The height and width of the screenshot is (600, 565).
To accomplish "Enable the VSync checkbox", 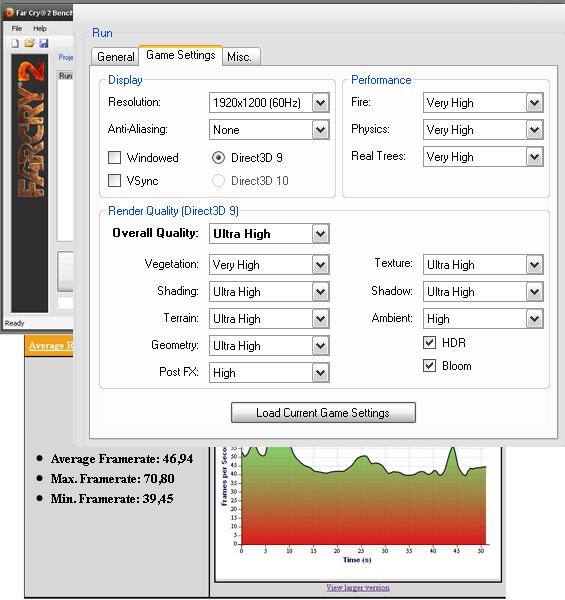I will tap(114, 180).
